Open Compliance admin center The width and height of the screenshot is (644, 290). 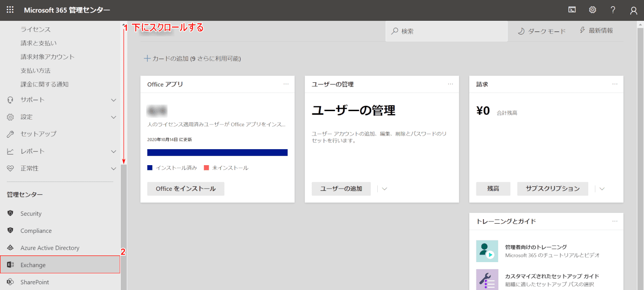tap(36, 231)
